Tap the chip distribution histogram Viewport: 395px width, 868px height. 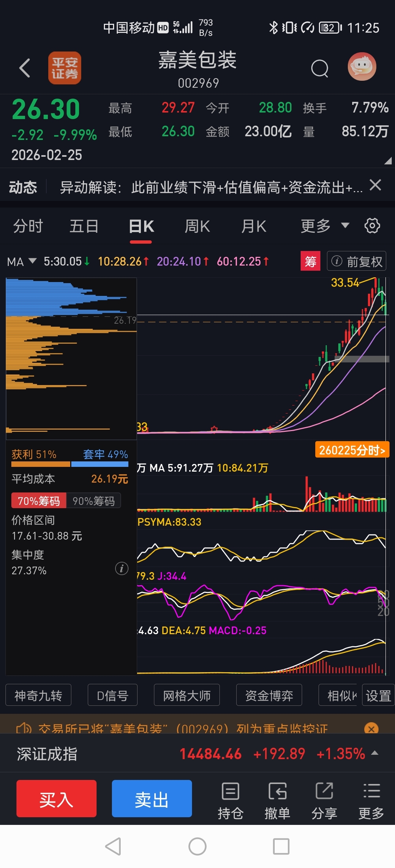(71, 358)
